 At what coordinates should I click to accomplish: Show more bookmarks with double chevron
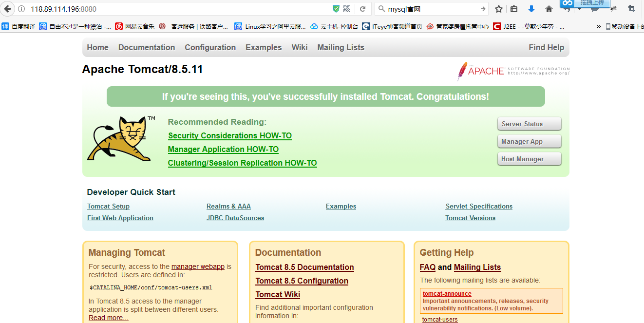(599, 26)
